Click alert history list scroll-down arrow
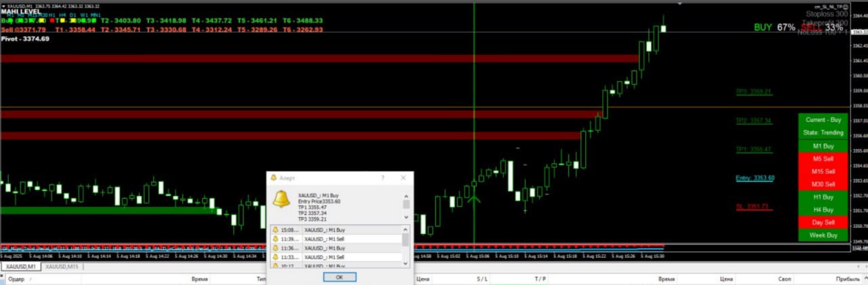868x285 pixels. coord(406,263)
